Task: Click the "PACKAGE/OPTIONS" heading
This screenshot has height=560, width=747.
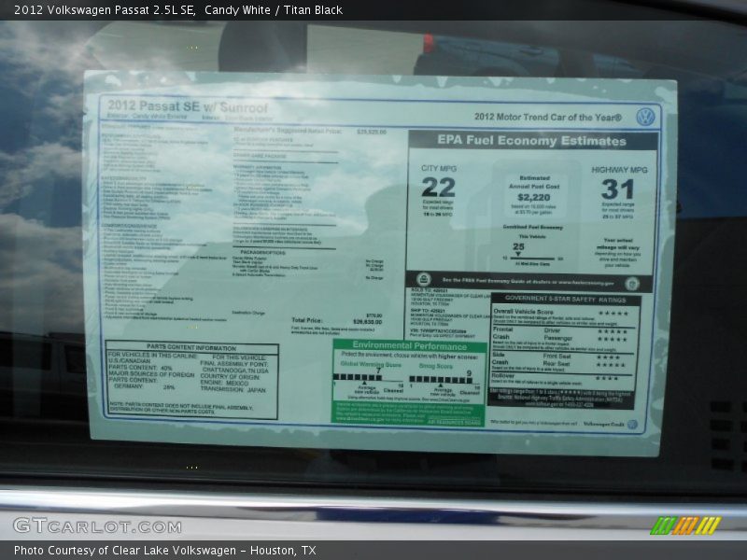Action: tap(263, 252)
